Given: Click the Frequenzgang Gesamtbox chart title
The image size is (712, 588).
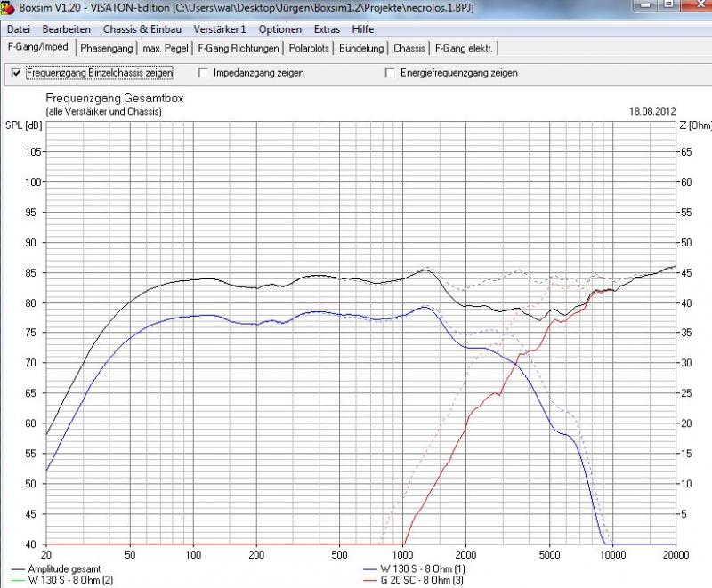Looking at the screenshot, I should point(115,98).
